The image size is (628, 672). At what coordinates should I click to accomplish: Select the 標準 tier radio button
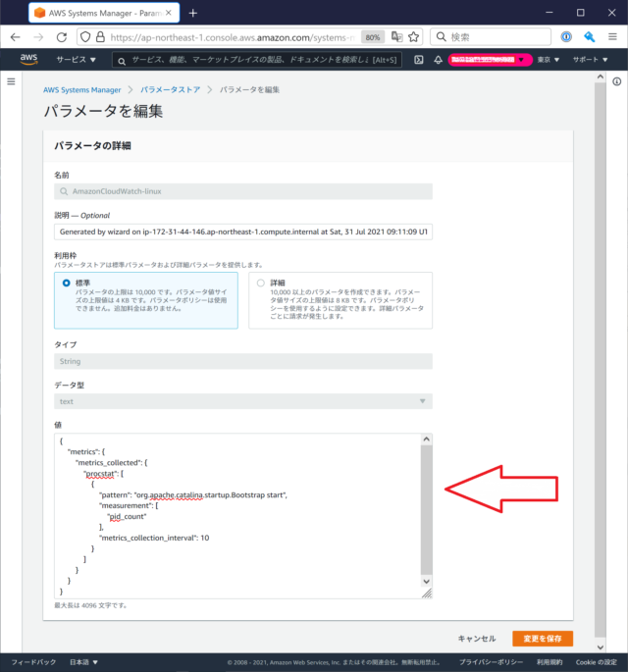[x=66, y=283]
